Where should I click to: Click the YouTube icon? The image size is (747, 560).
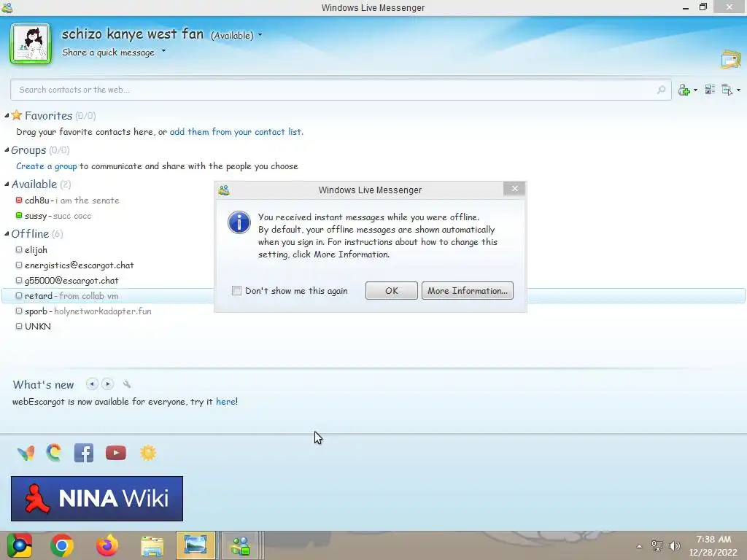coord(116,453)
